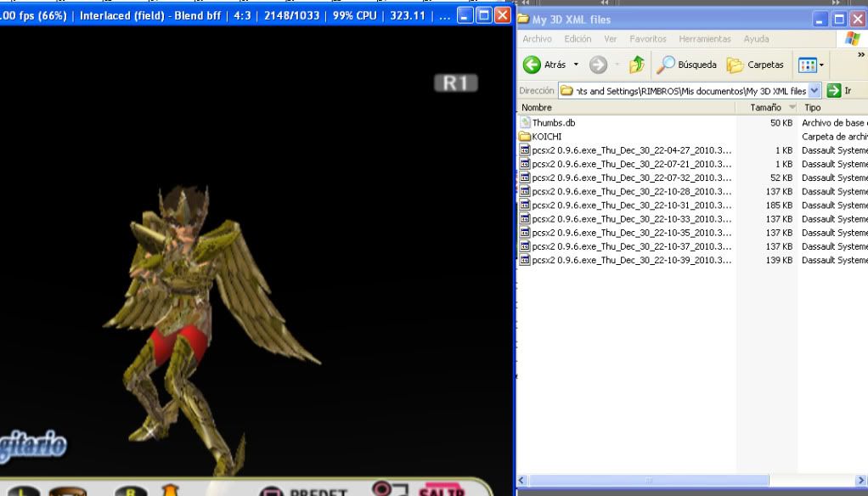Open the Herramientas menu
This screenshot has width=868, height=496.
click(x=705, y=39)
